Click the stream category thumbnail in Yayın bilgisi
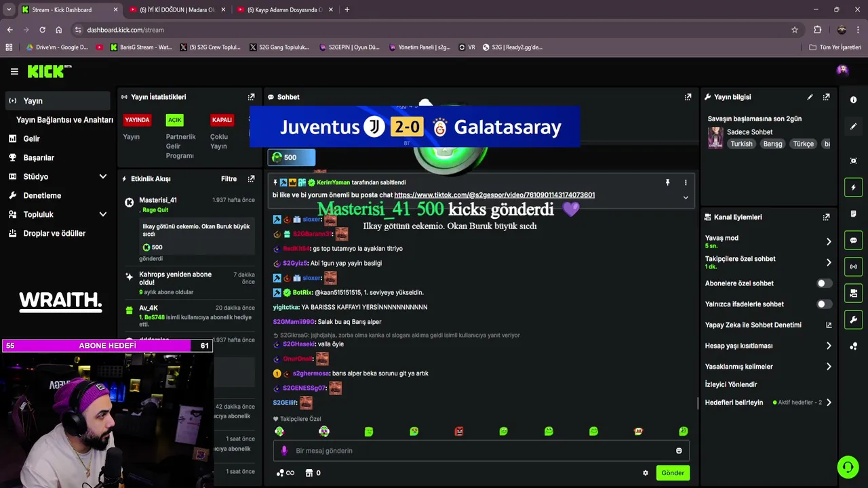The height and width of the screenshot is (488, 868). pyautogui.click(x=715, y=138)
